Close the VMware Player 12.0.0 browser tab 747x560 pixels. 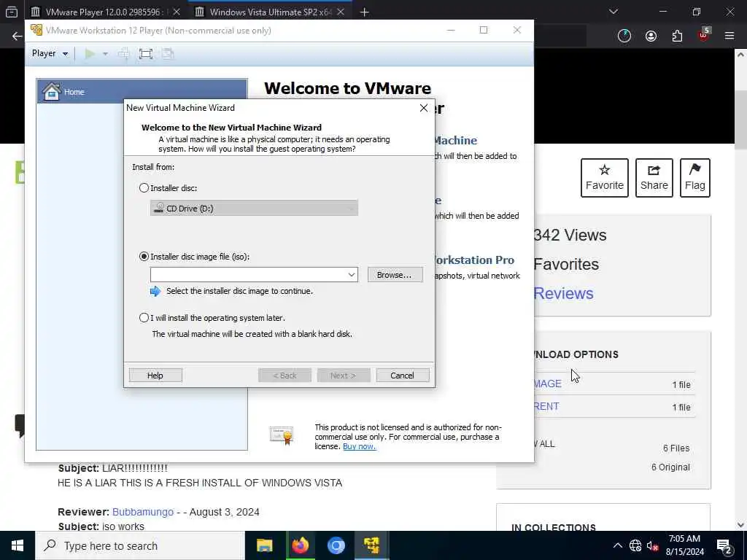[177, 12]
